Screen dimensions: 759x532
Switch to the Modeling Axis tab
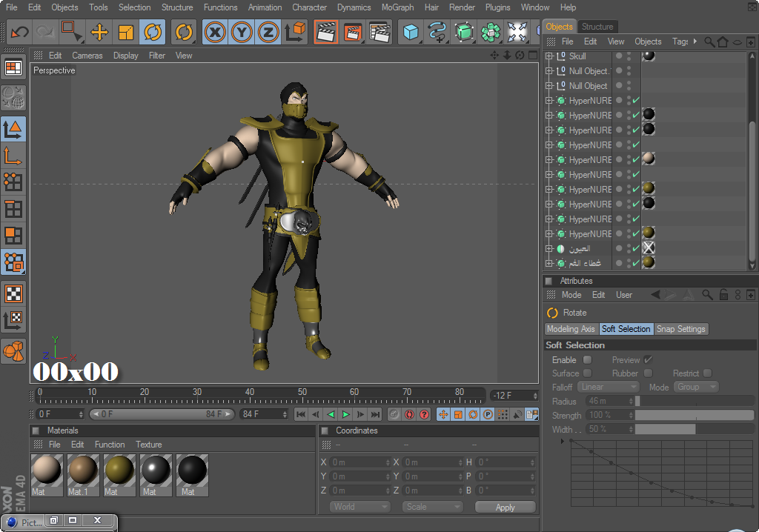pyautogui.click(x=571, y=329)
